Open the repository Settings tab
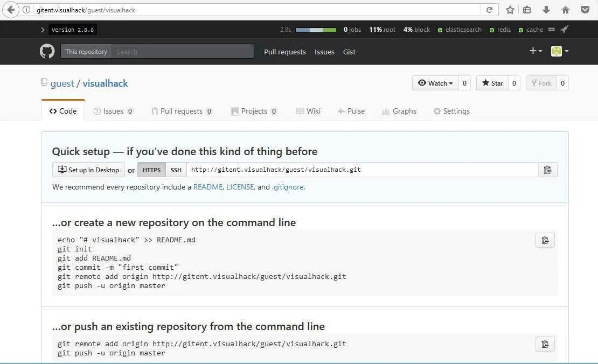Screen dimensions: 598x364 tap(451, 111)
